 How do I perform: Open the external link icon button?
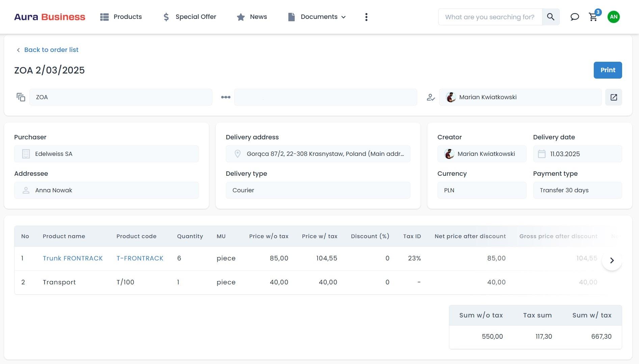tap(614, 97)
